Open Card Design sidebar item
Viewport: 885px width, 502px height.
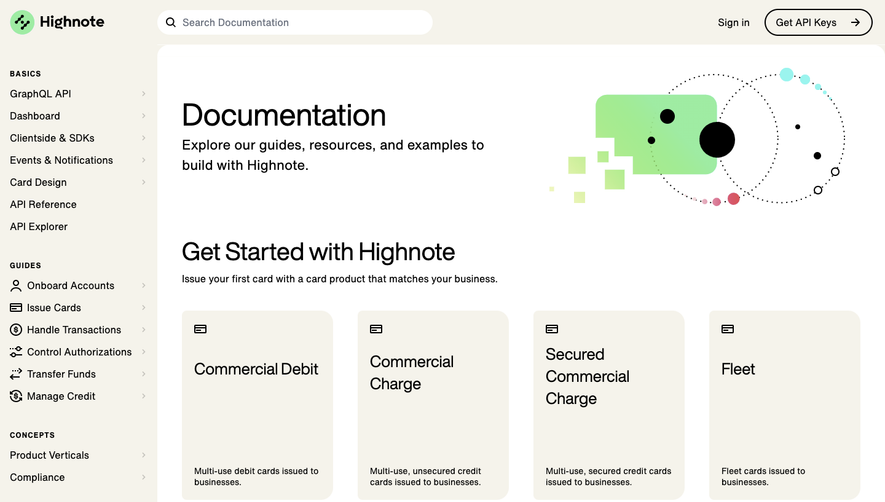38,182
